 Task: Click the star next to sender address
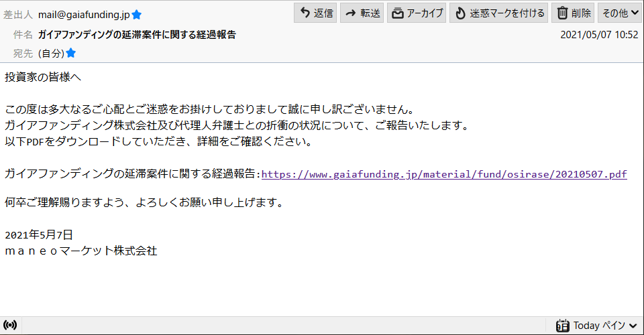tap(137, 15)
